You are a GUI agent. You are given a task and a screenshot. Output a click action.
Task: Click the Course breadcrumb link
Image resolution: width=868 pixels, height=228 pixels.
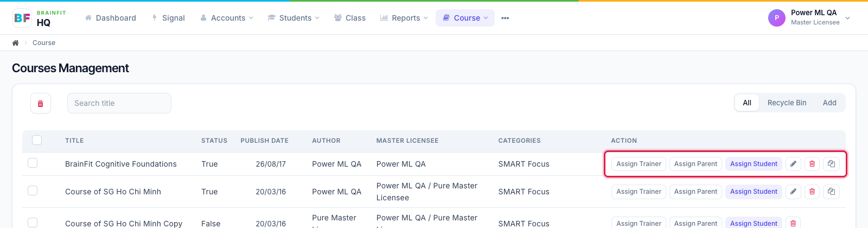pyautogui.click(x=44, y=43)
